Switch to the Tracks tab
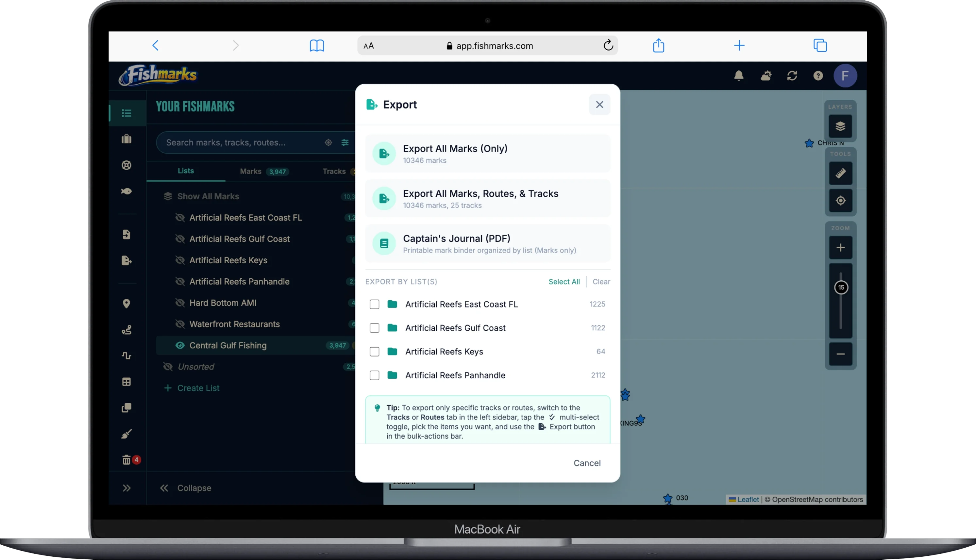Screen dimensions: 976x560 click(334, 172)
